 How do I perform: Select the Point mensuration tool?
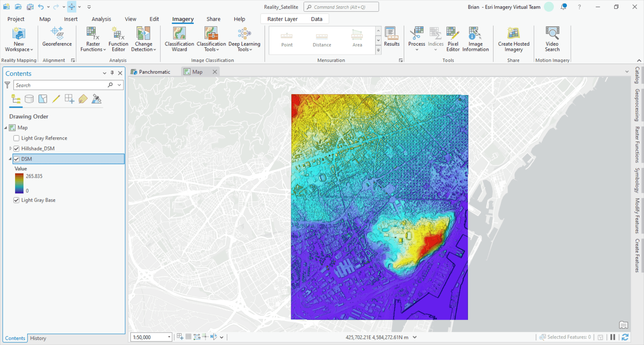point(287,39)
